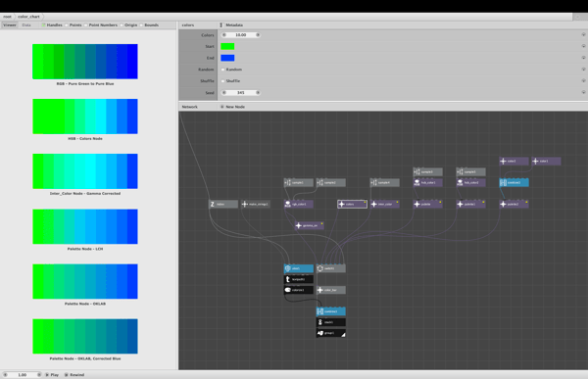Select the colors node
The height and width of the screenshot is (379, 588).
click(x=352, y=204)
